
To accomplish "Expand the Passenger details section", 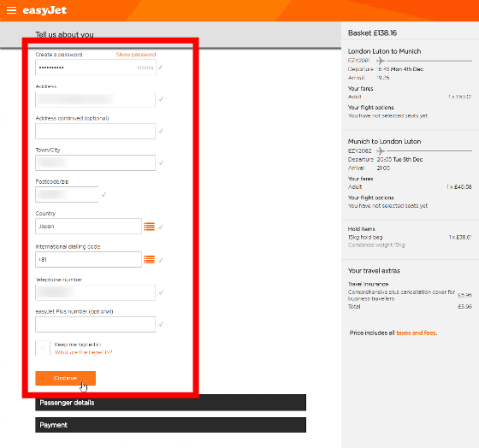I will [170, 403].
